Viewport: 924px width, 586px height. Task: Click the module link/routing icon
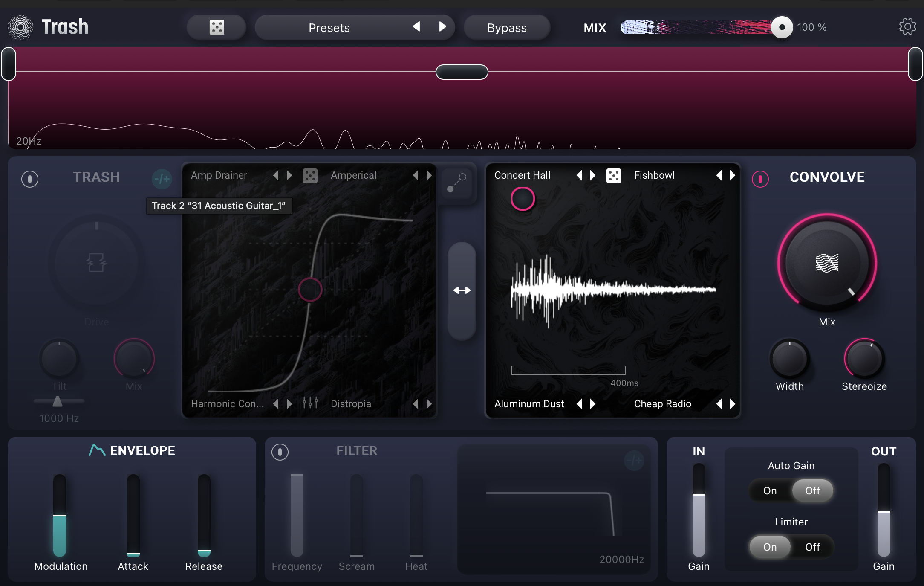tap(456, 183)
